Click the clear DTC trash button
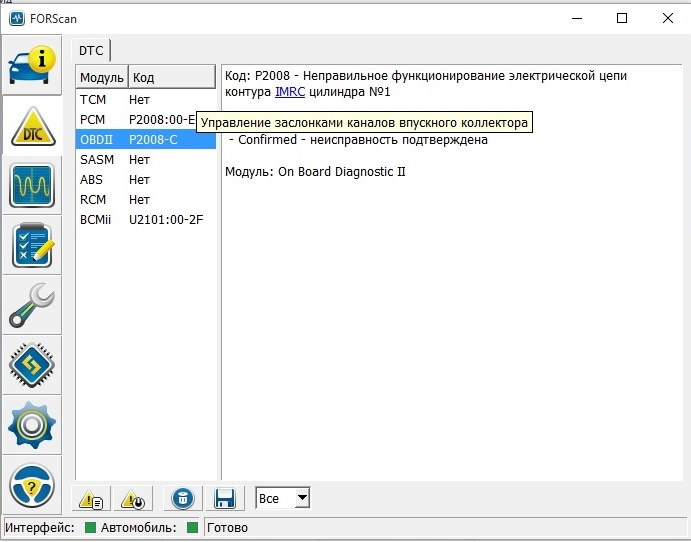The width and height of the screenshot is (691, 542). pos(183,499)
